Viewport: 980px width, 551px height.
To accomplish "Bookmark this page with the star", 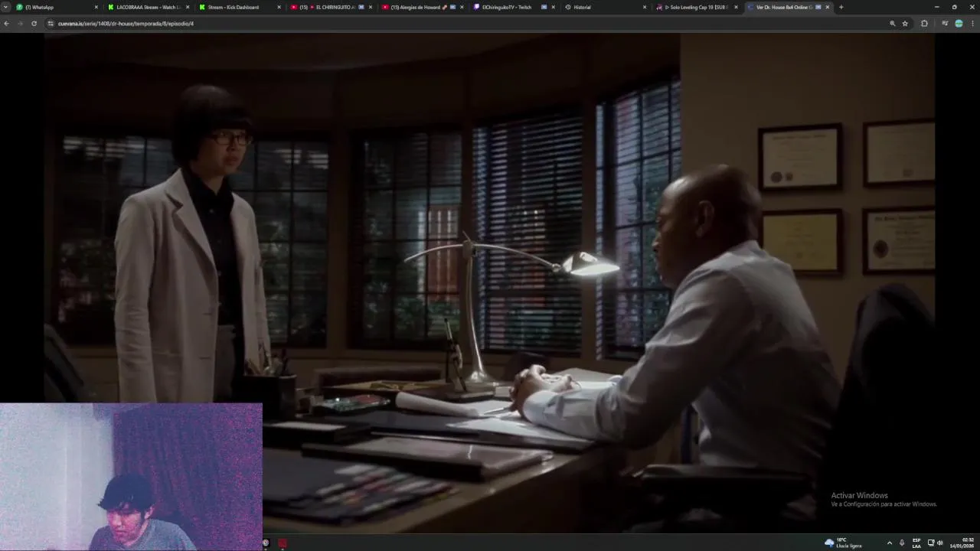I will tap(905, 24).
